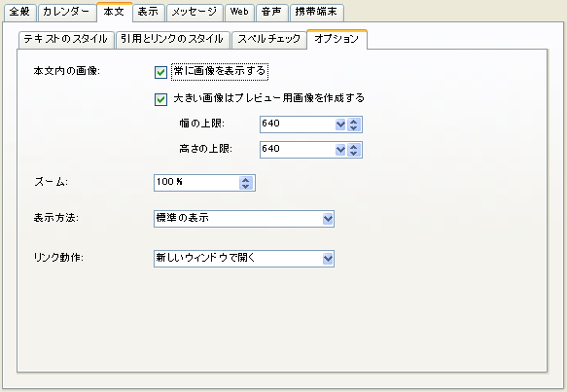Uncheck 大きい画像はプレビュー用画像を作成する option
Image resolution: width=567 pixels, height=392 pixels.
click(x=160, y=99)
